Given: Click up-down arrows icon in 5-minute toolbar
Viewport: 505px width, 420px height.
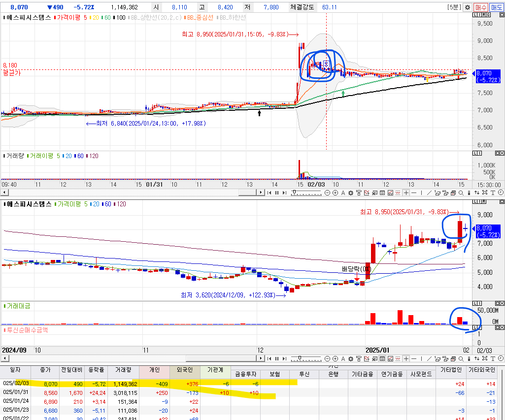Looking at the screenshot, I should [x=476, y=193].
